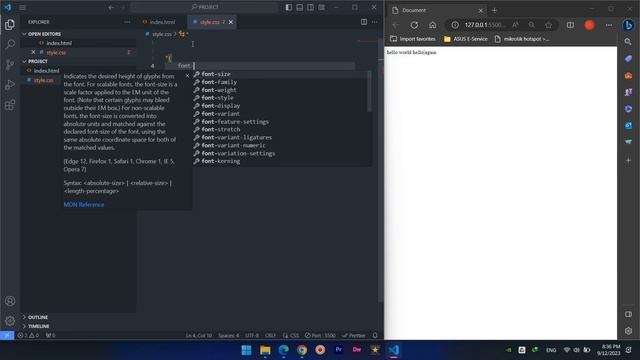
Task: Open index.html in the PROJECT tree
Action: 46,71
